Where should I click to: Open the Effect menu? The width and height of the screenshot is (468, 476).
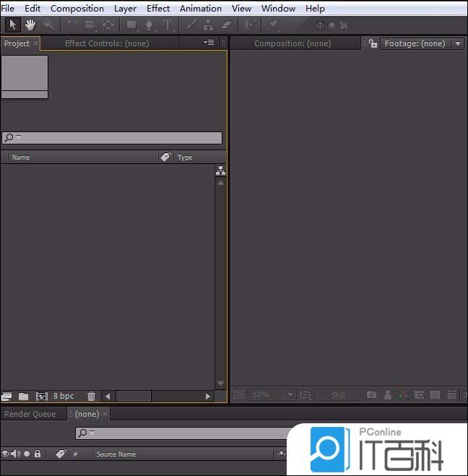pos(158,8)
